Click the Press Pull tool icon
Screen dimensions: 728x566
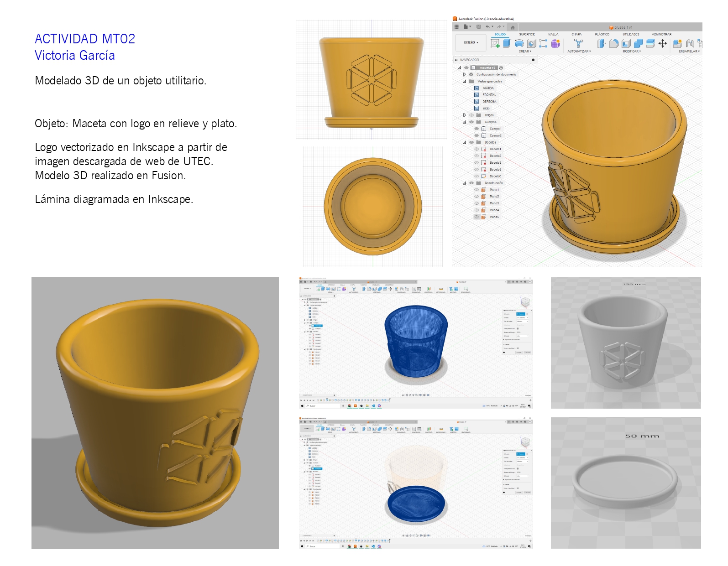point(602,43)
